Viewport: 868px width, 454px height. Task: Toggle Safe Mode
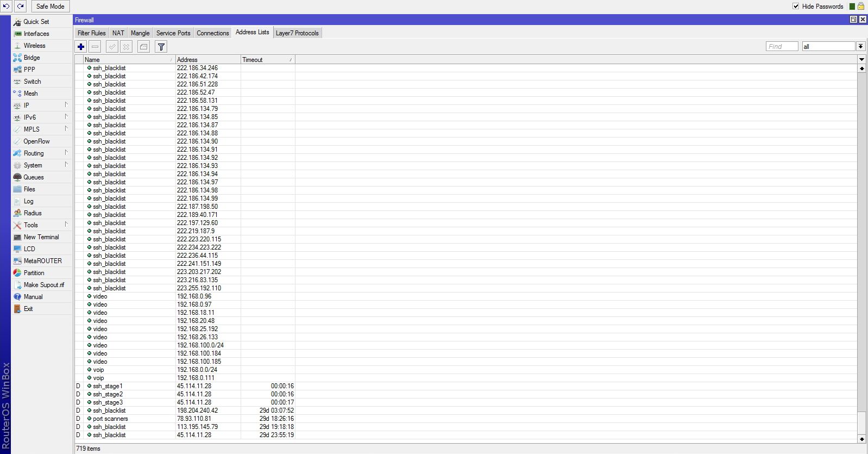pyautogui.click(x=50, y=7)
